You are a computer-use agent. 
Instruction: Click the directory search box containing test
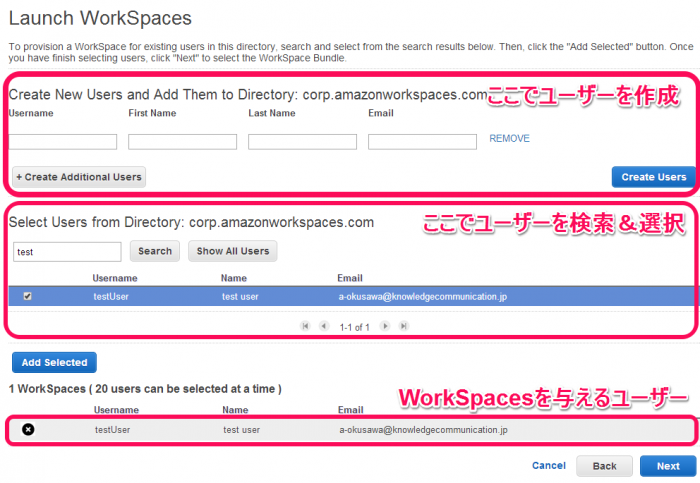[x=67, y=252]
